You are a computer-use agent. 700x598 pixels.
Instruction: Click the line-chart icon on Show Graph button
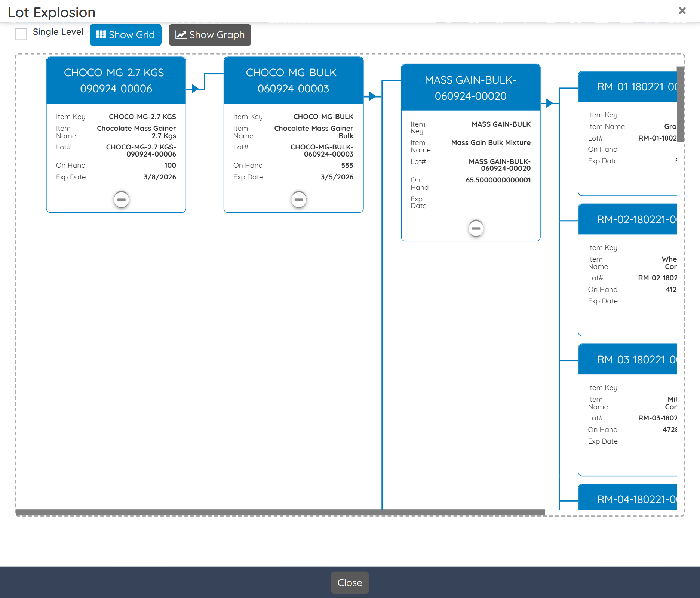pos(181,35)
